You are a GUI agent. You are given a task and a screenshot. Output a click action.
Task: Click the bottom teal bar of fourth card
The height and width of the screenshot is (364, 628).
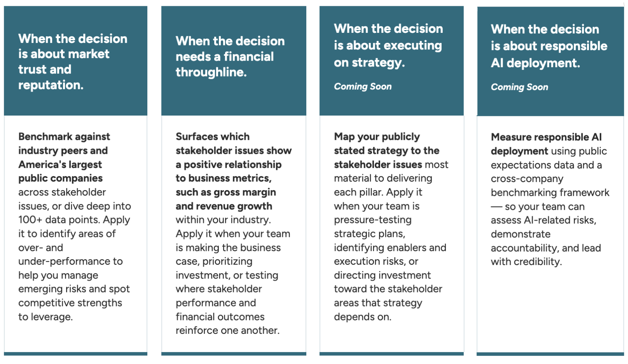(x=550, y=354)
